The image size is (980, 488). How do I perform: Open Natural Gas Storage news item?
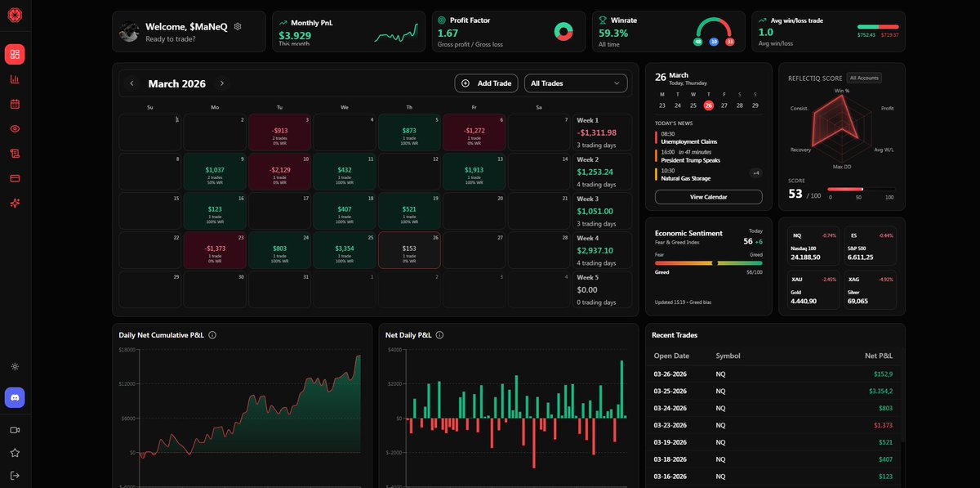click(699, 174)
